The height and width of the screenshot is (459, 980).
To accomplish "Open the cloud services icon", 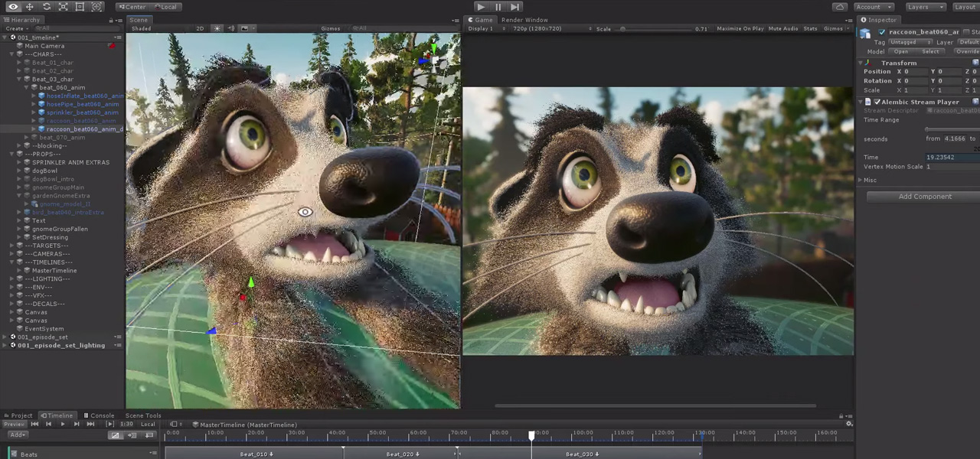I will [840, 7].
